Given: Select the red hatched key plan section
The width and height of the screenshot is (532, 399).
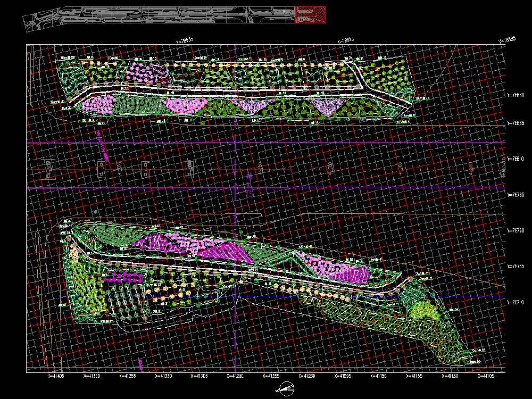Looking at the screenshot, I should (310, 15).
